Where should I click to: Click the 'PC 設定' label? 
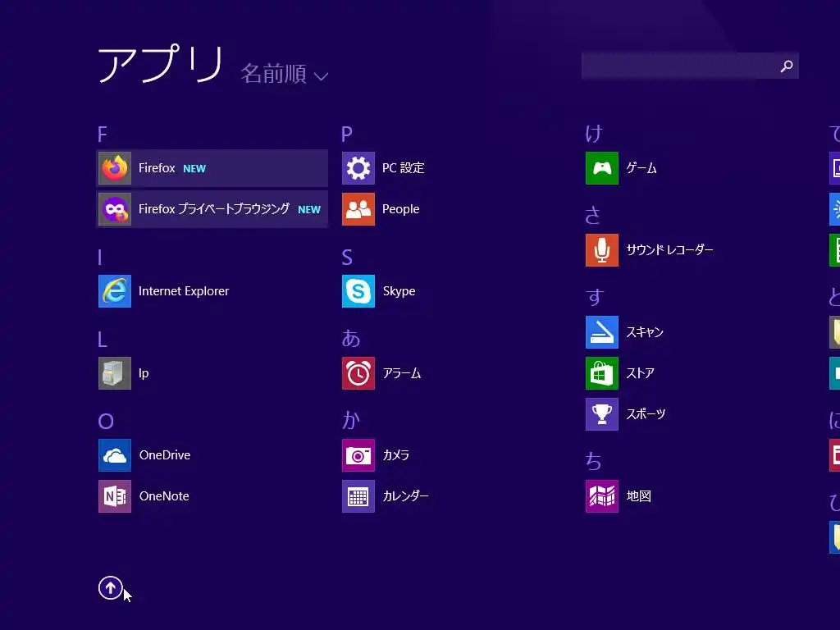tap(404, 168)
